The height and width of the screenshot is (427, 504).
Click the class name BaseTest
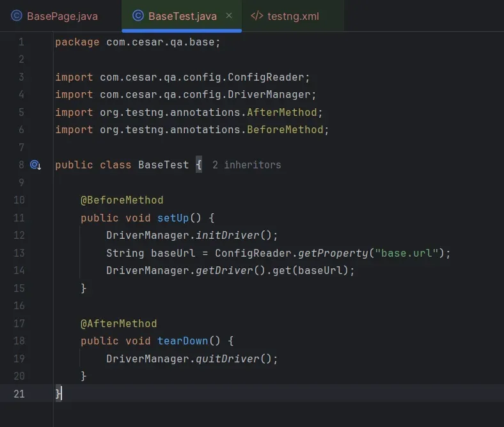point(163,165)
